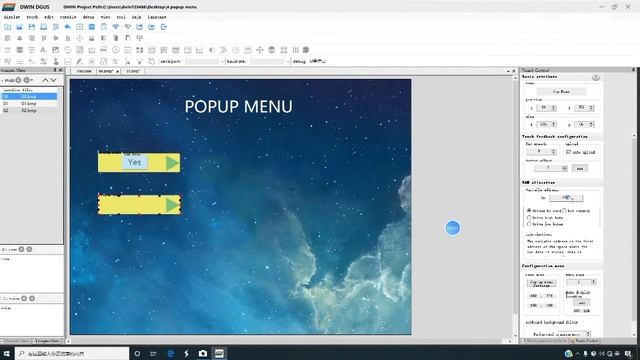Click the curve chart control icon
The image size is (640, 360).
(x=200, y=50)
